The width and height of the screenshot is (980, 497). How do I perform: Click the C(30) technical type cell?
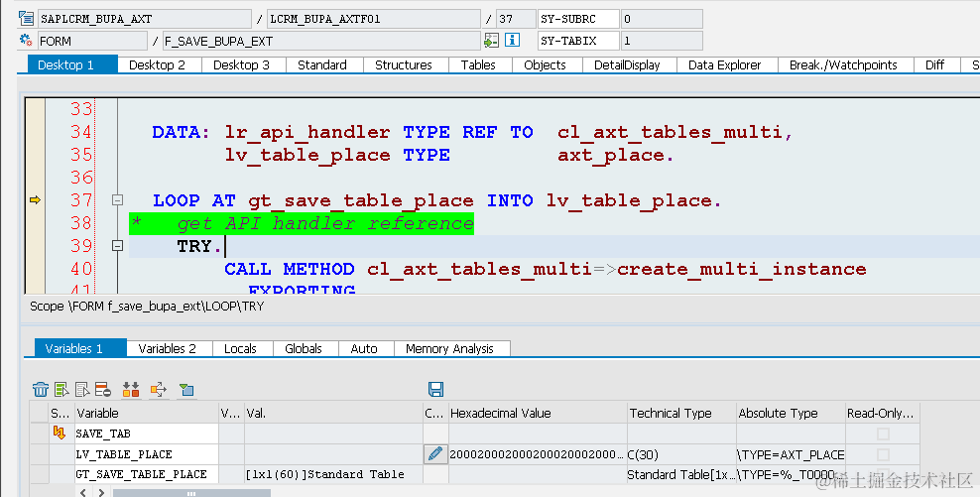[x=681, y=454]
